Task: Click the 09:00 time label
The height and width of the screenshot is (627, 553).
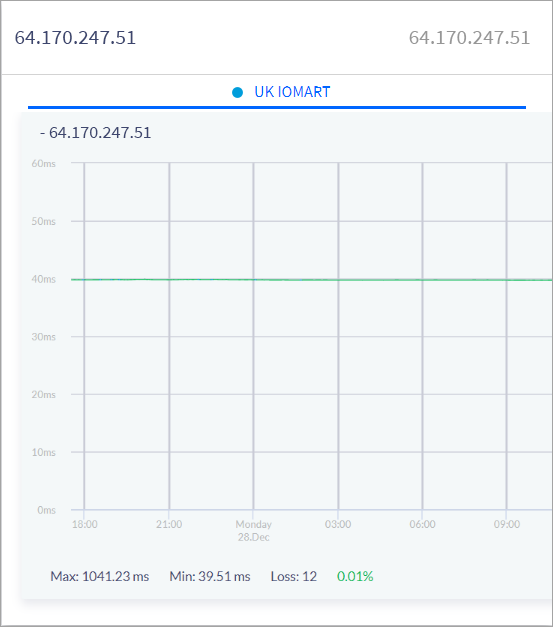Action: pyautogui.click(x=507, y=524)
